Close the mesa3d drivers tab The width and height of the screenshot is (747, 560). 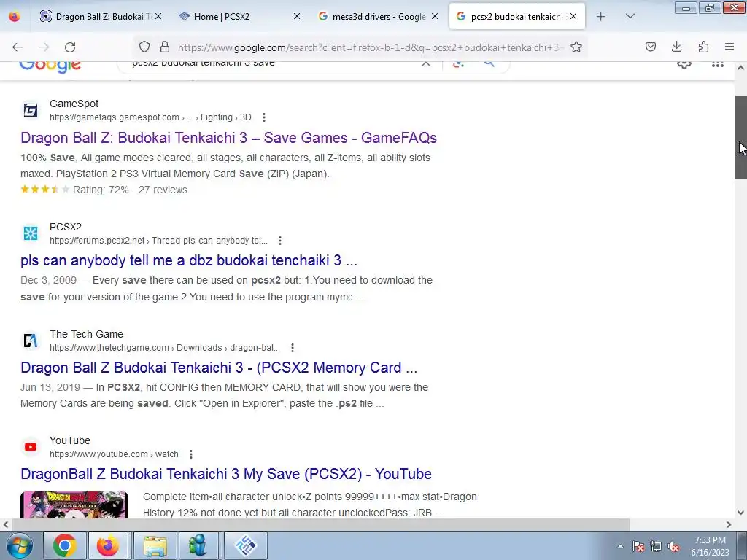(435, 16)
